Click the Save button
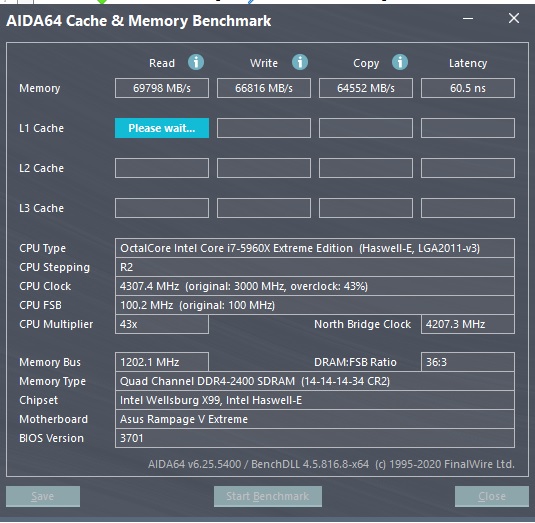Screen dimensions: 535x523 43,496
